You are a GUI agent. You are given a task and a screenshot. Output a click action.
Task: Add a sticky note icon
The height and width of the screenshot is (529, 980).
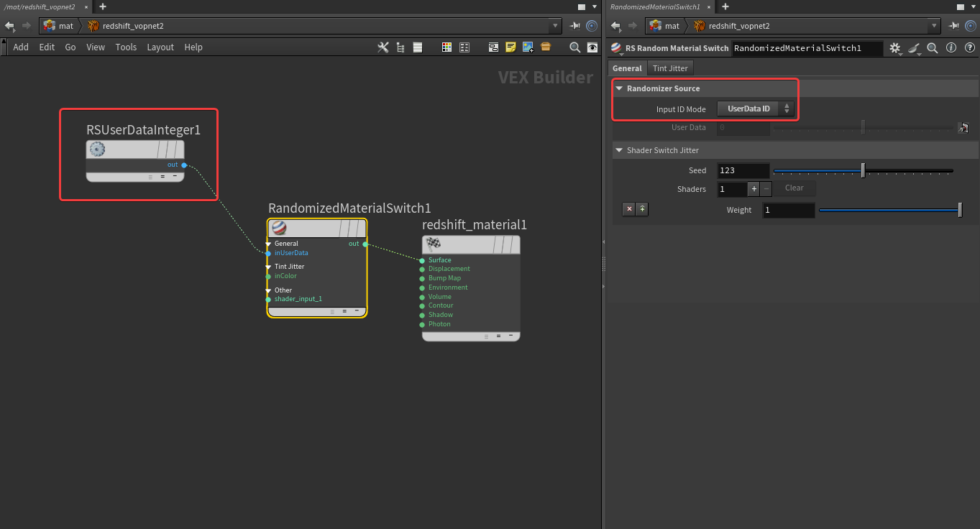pyautogui.click(x=511, y=47)
